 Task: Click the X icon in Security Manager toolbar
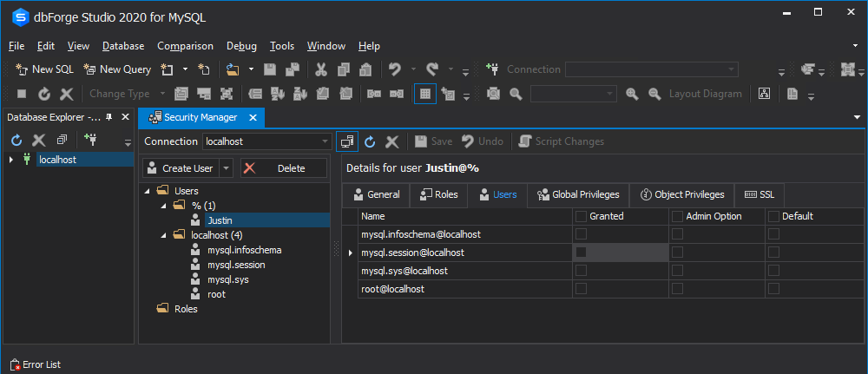coord(392,141)
